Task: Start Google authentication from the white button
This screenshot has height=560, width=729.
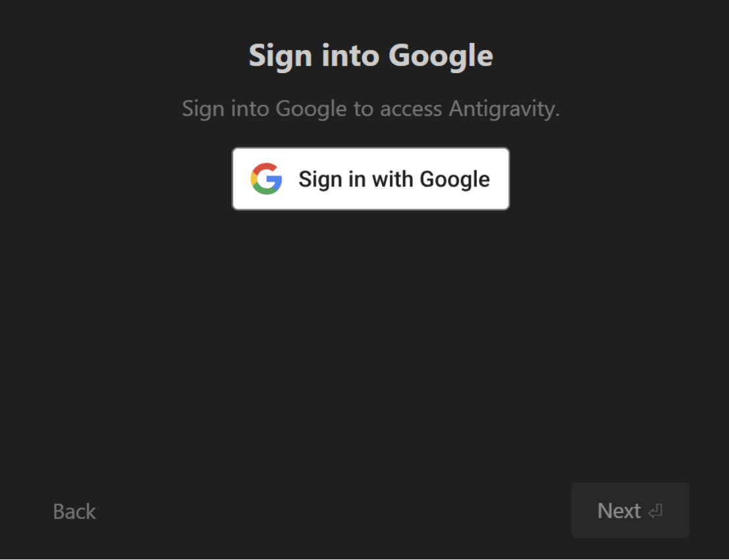Action: 371,179
